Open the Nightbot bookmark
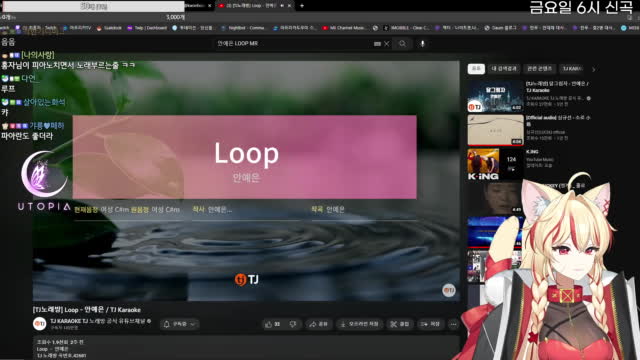This screenshot has width=640, height=360. (x=244, y=28)
